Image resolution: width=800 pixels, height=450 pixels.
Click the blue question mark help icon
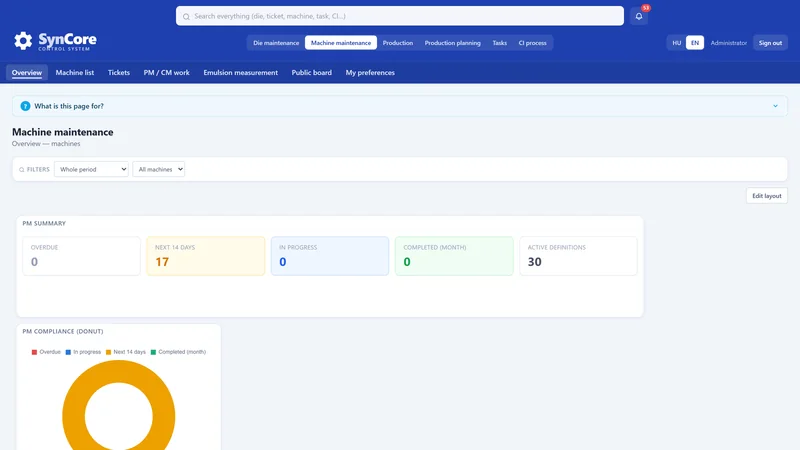tap(25, 106)
